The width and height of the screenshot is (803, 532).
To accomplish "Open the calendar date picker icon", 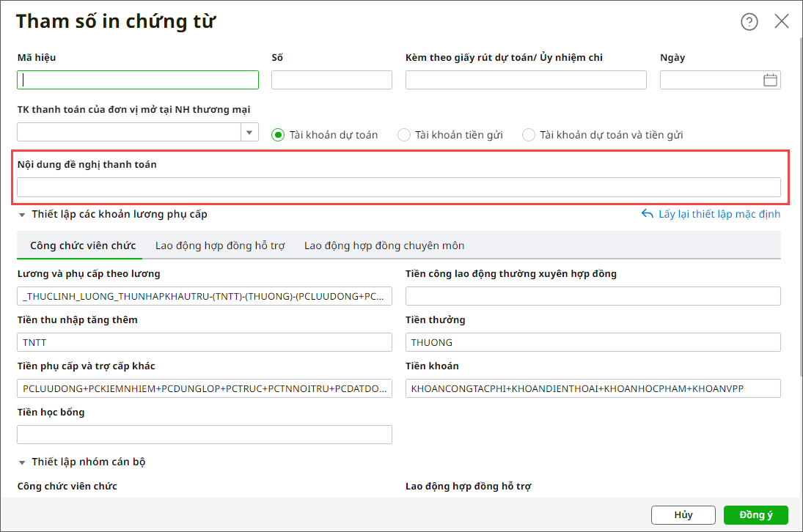I will coord(770,80).
